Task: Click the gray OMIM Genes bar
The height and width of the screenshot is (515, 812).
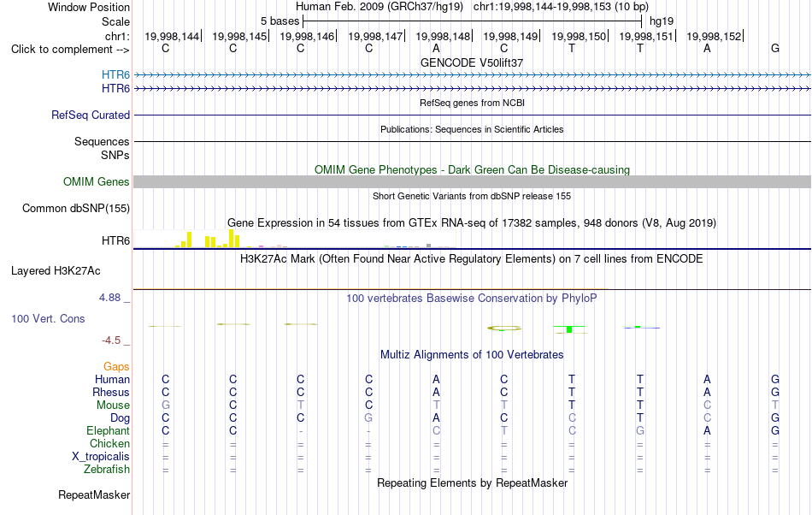Action: click(473, 182)
